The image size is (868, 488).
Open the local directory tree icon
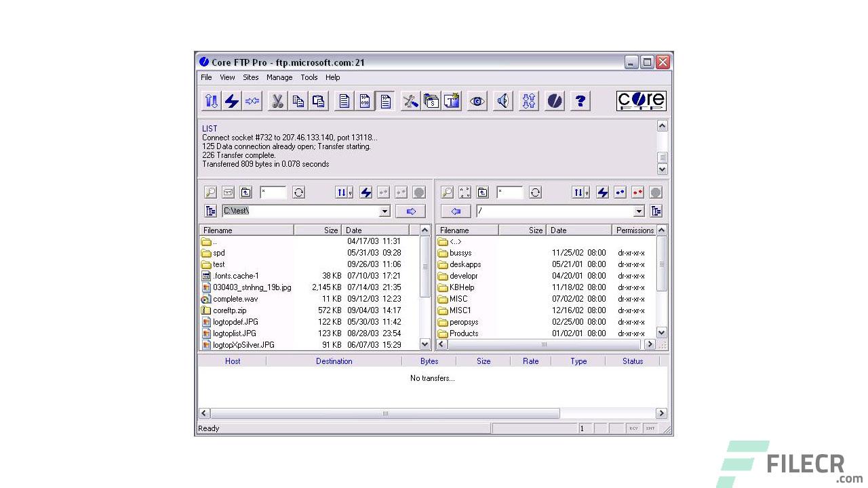tap(211, 211)
